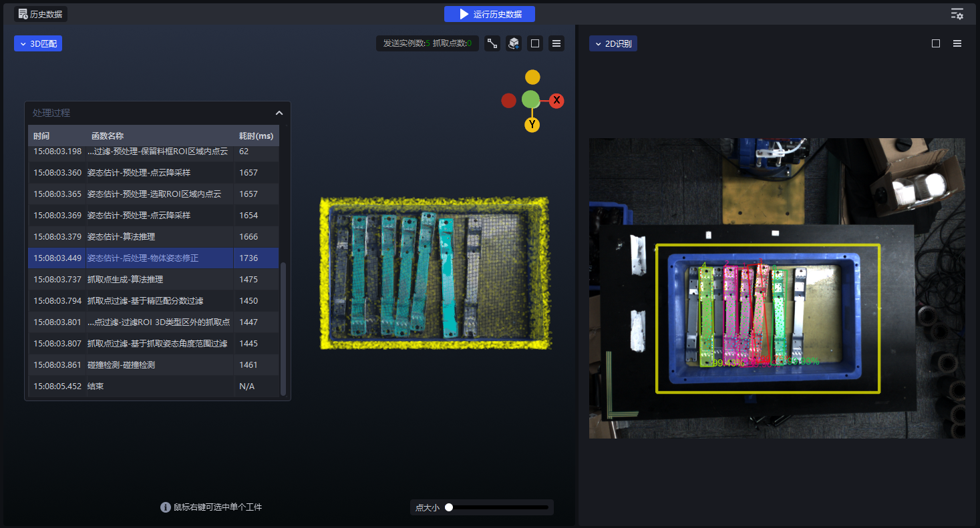980x528 pixels.
Task: Collapse the 处理过程 panel
Action: click(279, 113)
